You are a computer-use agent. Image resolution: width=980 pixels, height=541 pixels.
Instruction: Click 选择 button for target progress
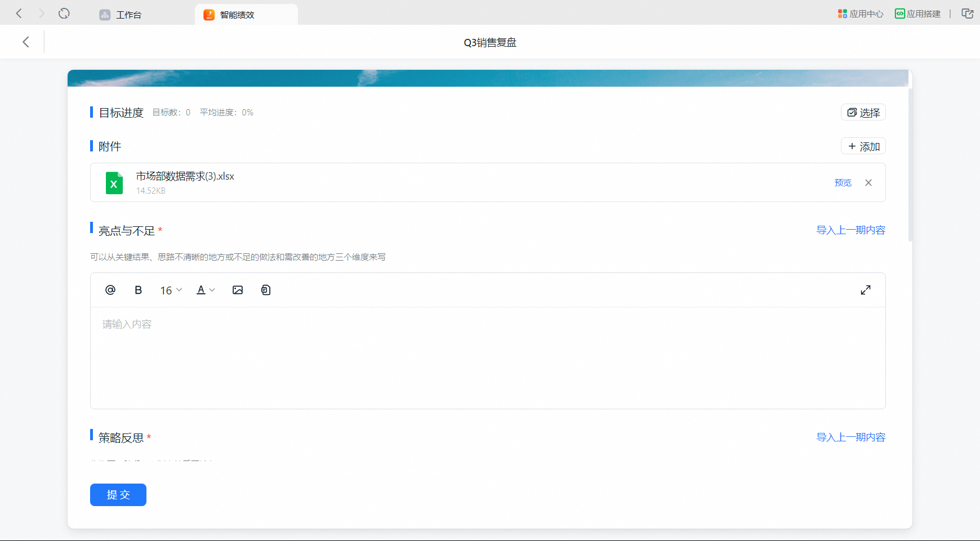[863, 113]
